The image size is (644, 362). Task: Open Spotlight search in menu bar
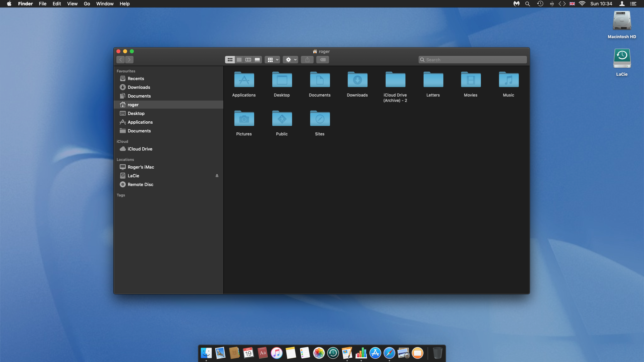coord(528,4)
